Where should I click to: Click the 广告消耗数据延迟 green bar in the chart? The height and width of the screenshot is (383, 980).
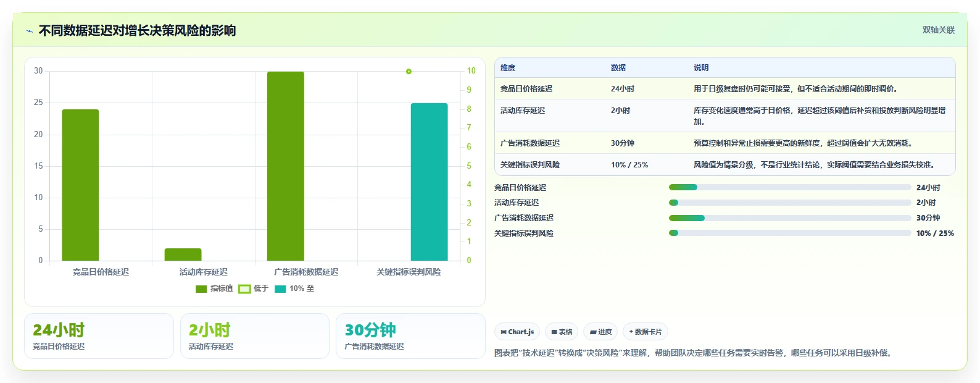pyautogui.click(x=286, y=166)
